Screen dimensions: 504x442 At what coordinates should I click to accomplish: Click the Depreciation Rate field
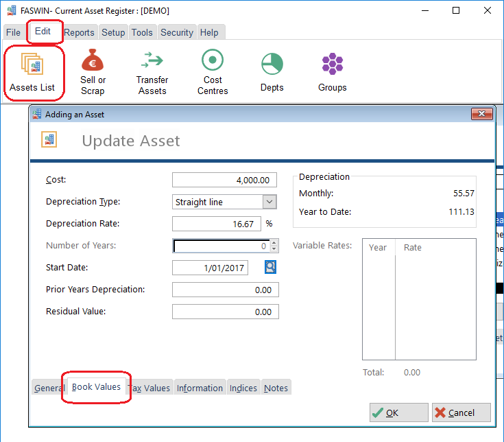coord(217,224)
